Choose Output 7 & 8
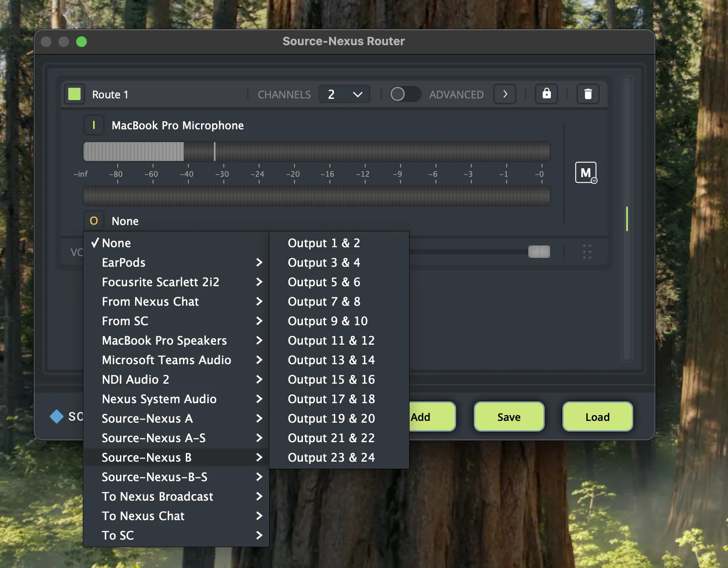The width and height of the screenshot is (728, 568). (x=339, y=301)
